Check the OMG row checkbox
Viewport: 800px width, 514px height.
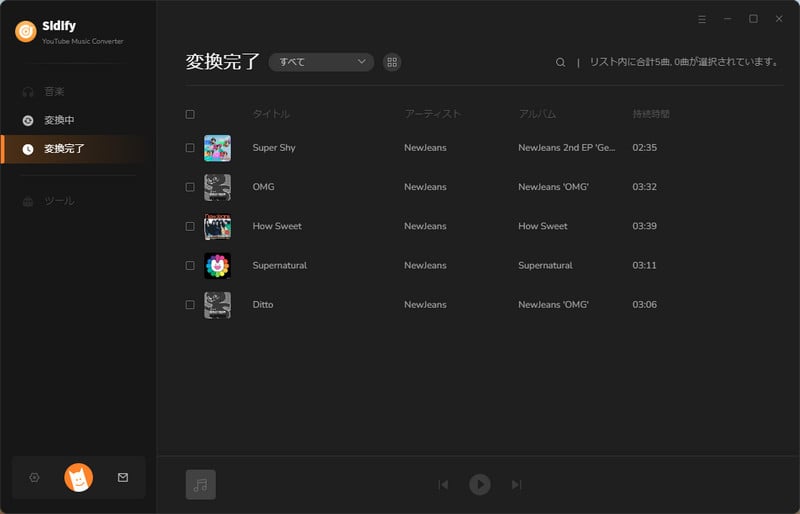click(190, 187)
